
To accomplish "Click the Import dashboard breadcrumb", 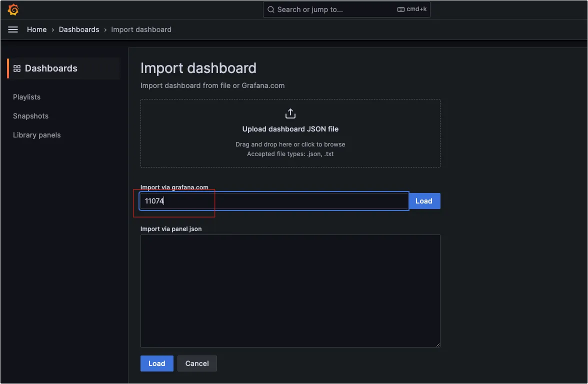I will [x=141, y=29].
